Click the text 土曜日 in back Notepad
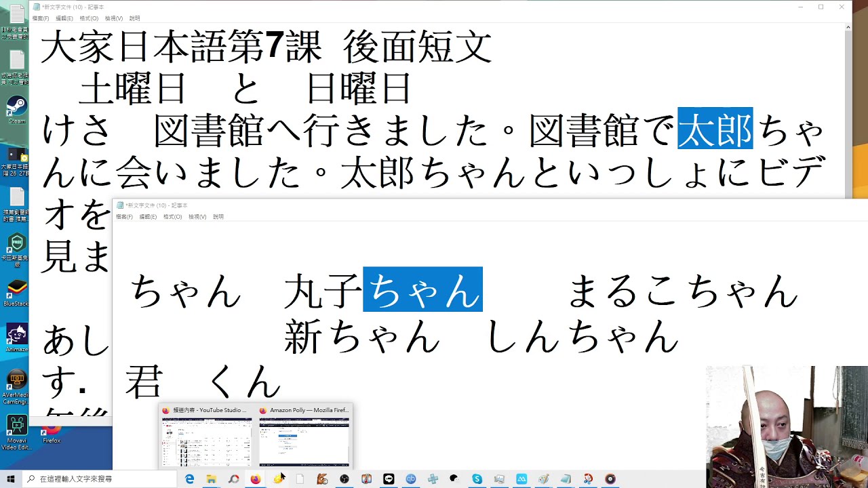The image size is (868, 488). [132, 88]
